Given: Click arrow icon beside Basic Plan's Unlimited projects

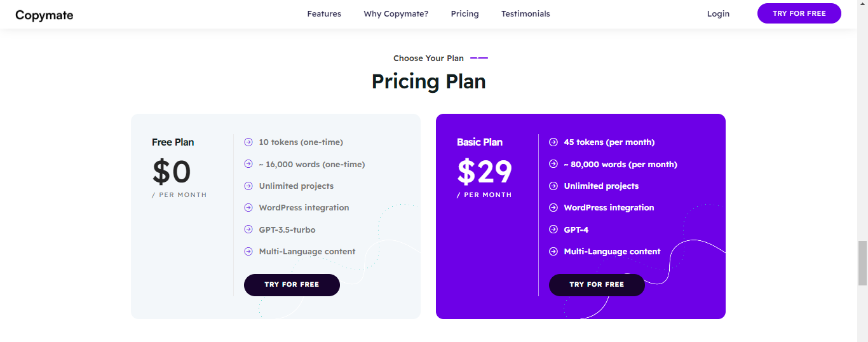Looking at the screenshot, I should [x=553, y=186].
